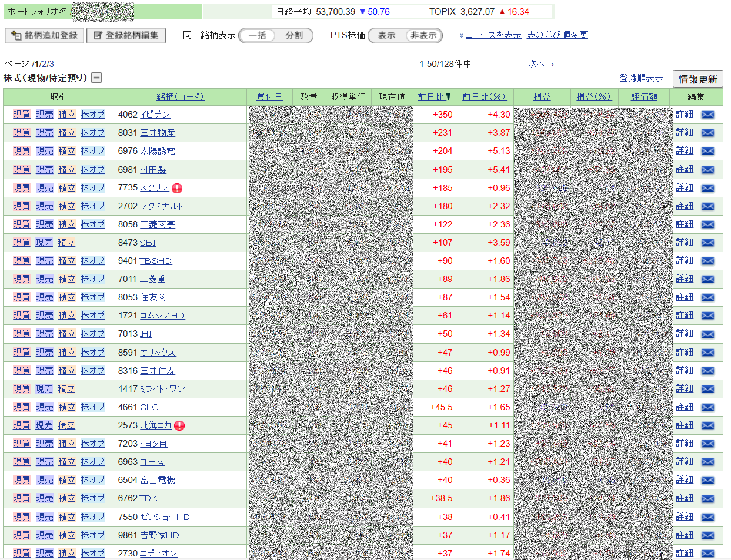The width and height of the screenshot is (731, 560).
Task: Collapse the 株式(現物/特定預り) section
Action: click(x=96, y=78)
